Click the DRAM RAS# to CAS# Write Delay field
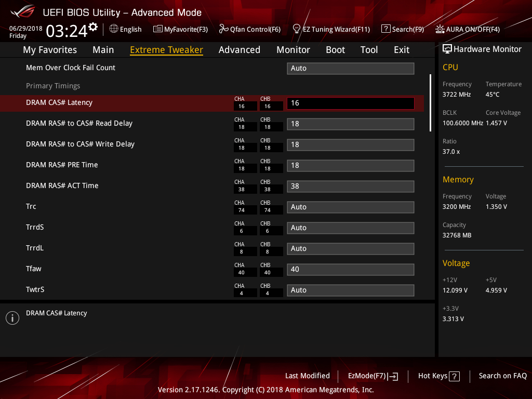The image size is (532, 399). pos(351,144)
